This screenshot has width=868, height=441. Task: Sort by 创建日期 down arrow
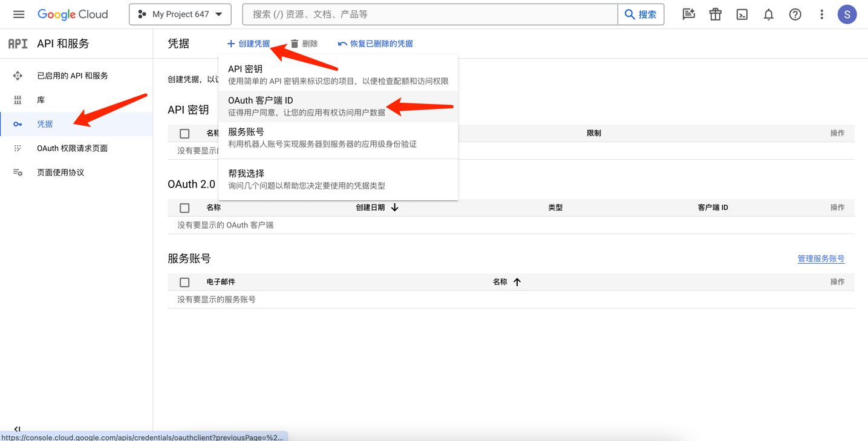click(x=394, y=207)
